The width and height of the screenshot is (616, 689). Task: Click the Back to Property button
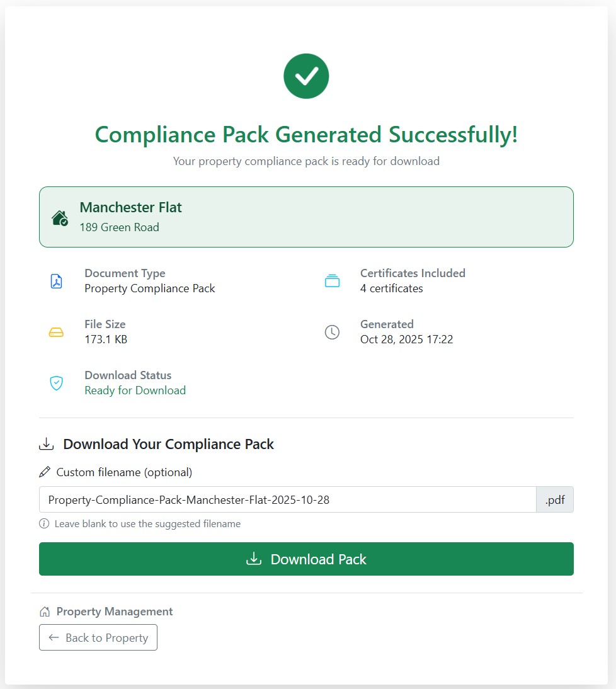(98, 637)
